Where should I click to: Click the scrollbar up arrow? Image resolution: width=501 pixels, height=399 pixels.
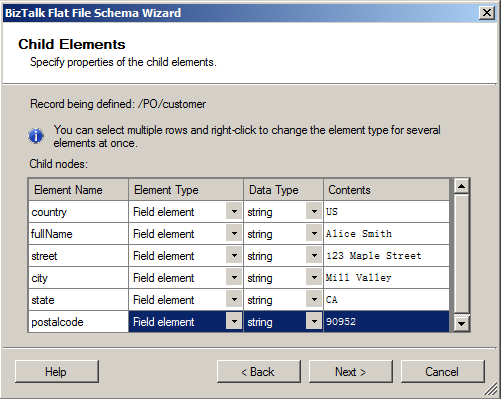tap(462, 186)
